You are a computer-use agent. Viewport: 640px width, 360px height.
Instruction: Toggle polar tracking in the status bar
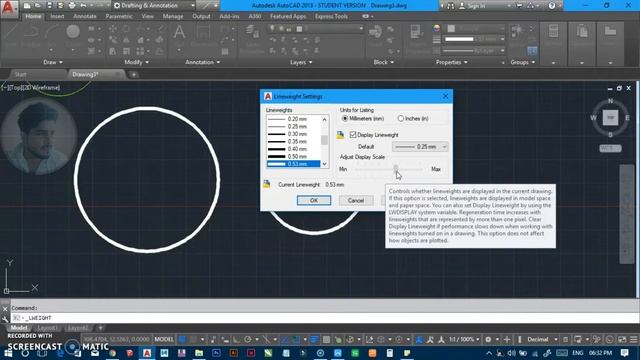248,340
